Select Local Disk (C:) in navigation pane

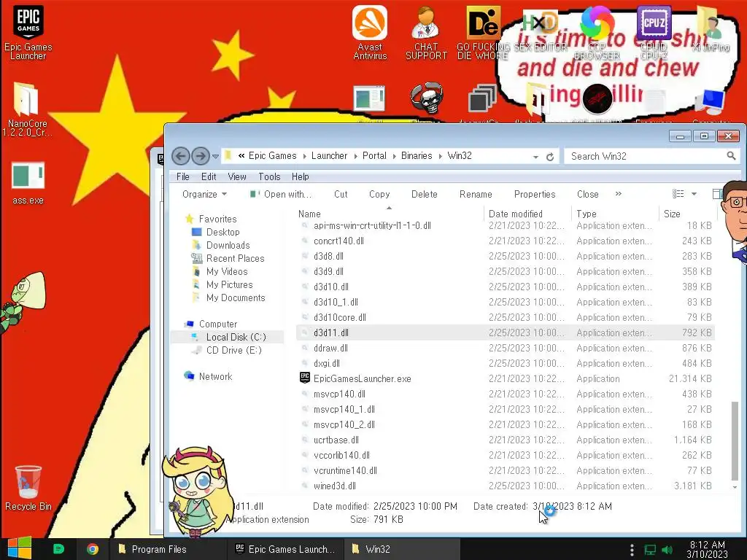[236, 337]
